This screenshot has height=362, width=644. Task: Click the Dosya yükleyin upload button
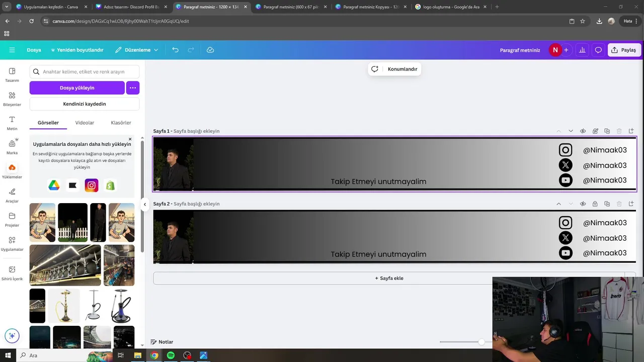(x=77, y=87)
